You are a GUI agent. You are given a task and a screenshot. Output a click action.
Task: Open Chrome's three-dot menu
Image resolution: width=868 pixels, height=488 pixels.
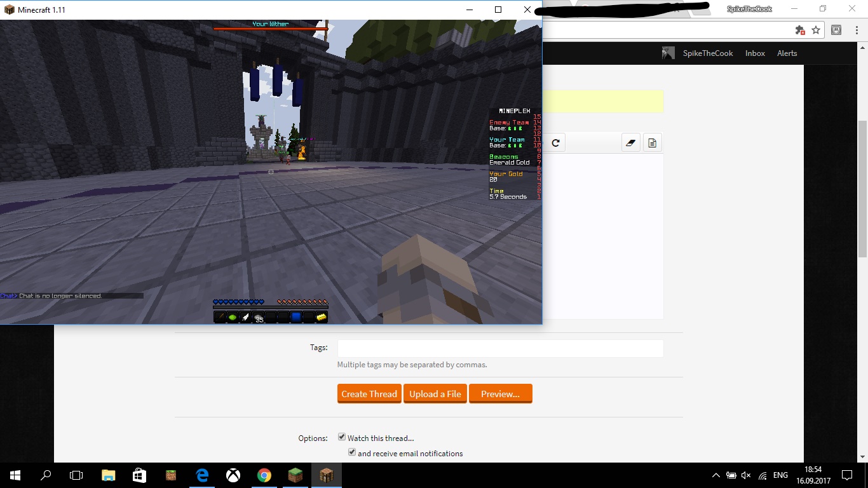point(857,30)
